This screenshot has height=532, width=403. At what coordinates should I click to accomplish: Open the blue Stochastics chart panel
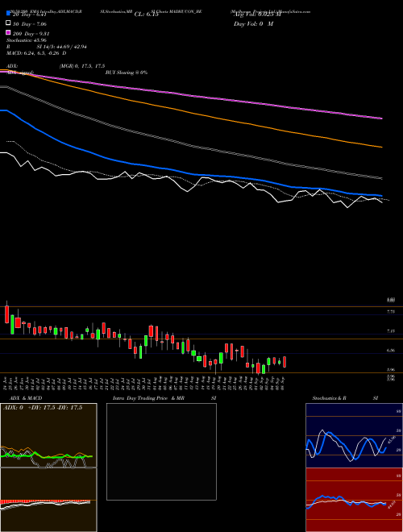354,435
